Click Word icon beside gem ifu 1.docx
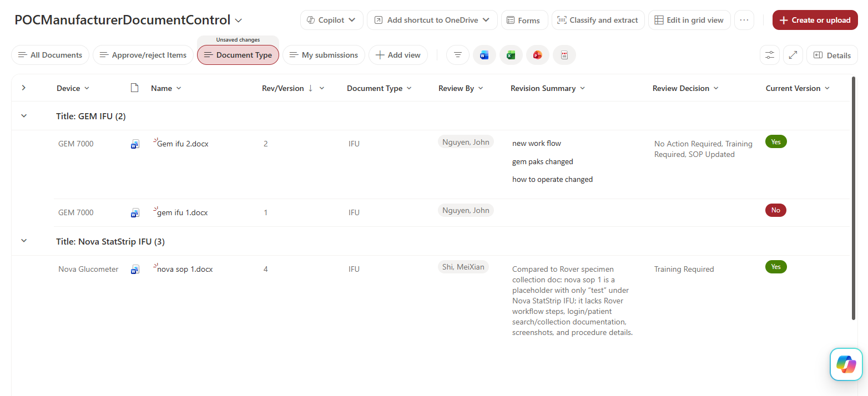Image resolution: width=868 pixels, height=396 pixels. tap(135, 213)
